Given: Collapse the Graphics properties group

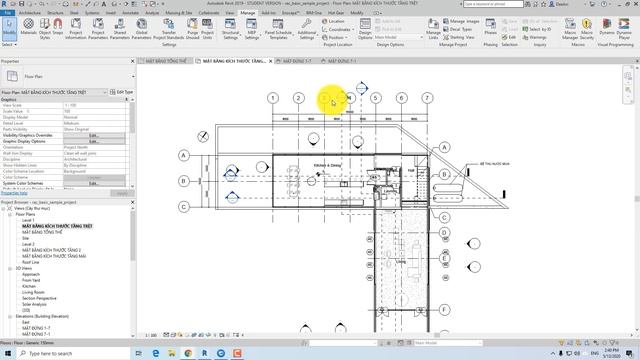Looking at the screenshot, I should point(126,100).
